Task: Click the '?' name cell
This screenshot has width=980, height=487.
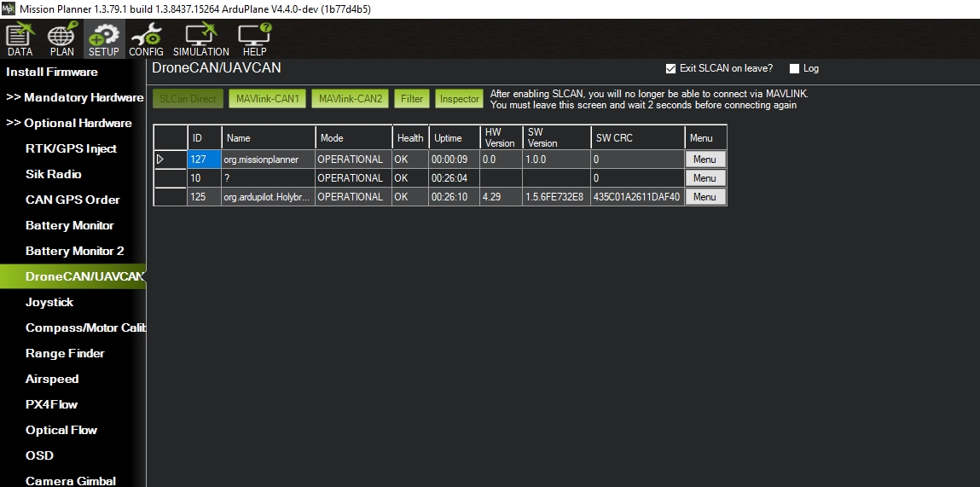Action: [x=268, y=178]
